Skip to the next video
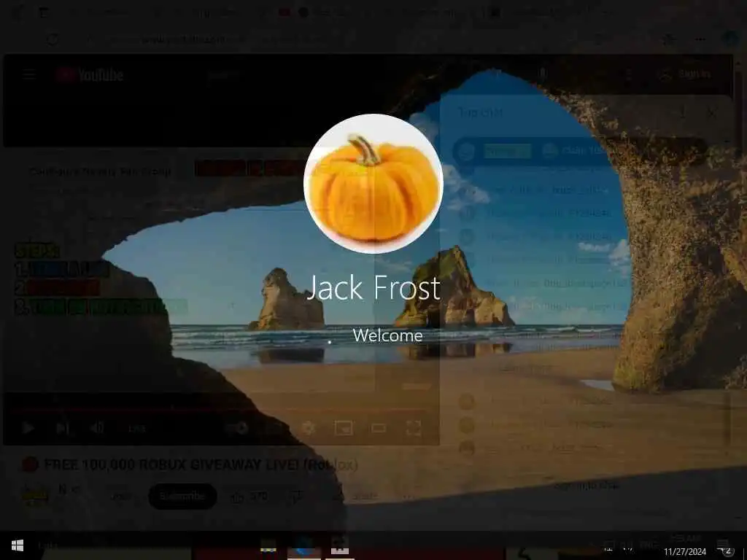Screen dimensions: 747x560 [63, 427]
